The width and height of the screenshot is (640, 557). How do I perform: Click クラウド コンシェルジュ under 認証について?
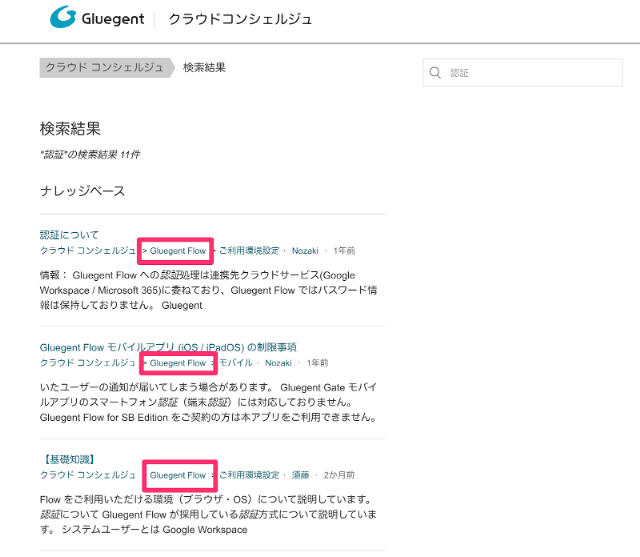(x=88, y=251)
